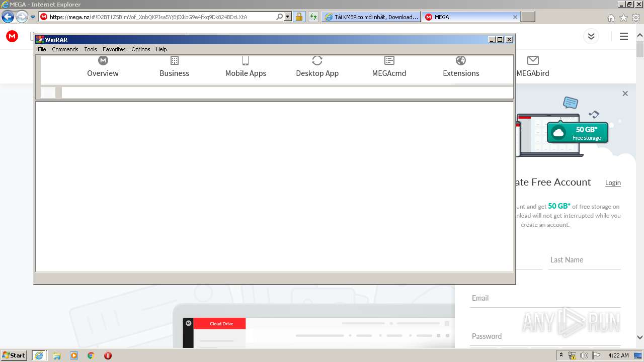
Task: Click the red MEGA logo on page
Action: click(x=12, y=36)
